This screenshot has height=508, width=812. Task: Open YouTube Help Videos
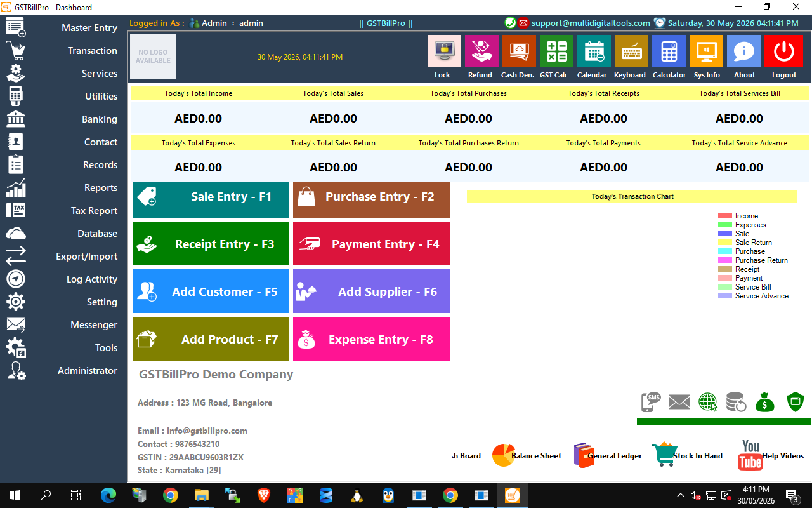[x=771, y=455]
